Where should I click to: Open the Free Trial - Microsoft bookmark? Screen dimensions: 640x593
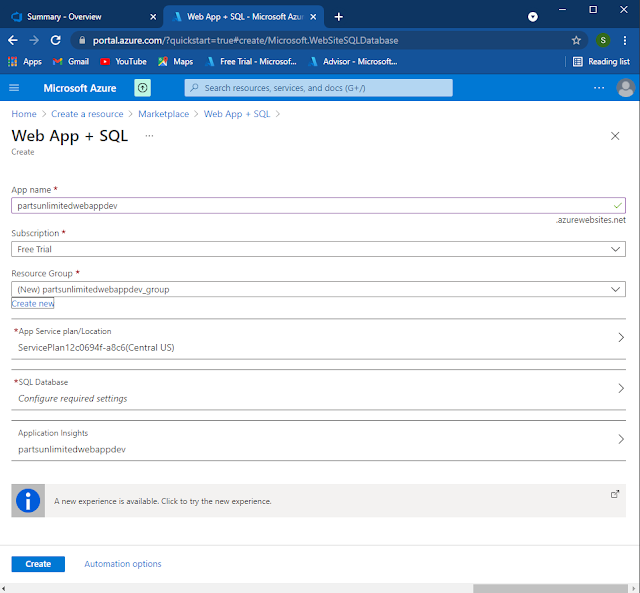(251, 62)
